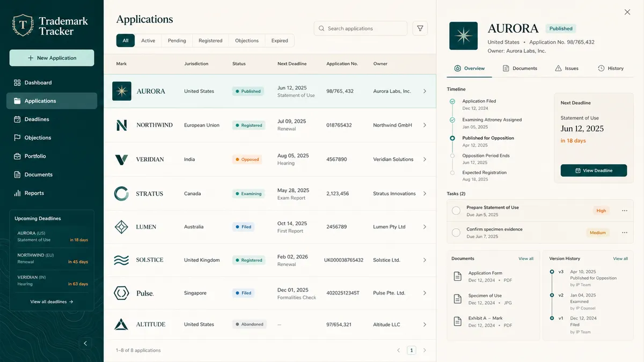Open the Issues tab in detail panel
Screen dimensions: 644x362
pyautogui.click(x=567, y=68)
